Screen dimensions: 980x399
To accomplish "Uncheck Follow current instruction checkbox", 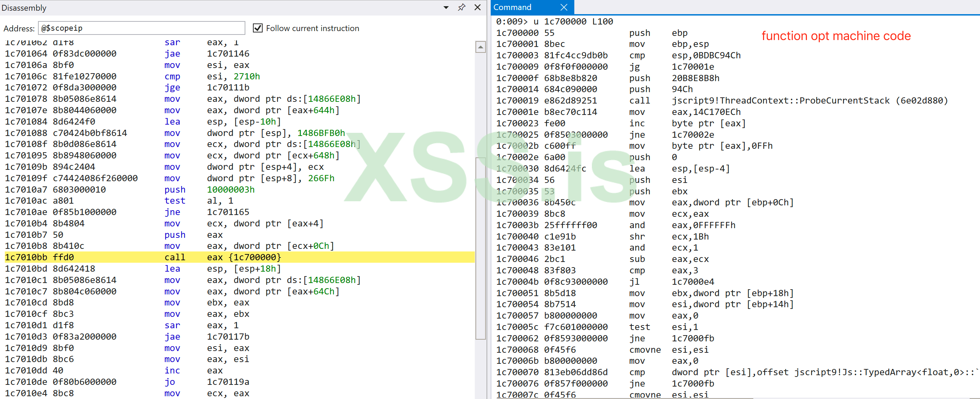I will (x=257, y=28).
